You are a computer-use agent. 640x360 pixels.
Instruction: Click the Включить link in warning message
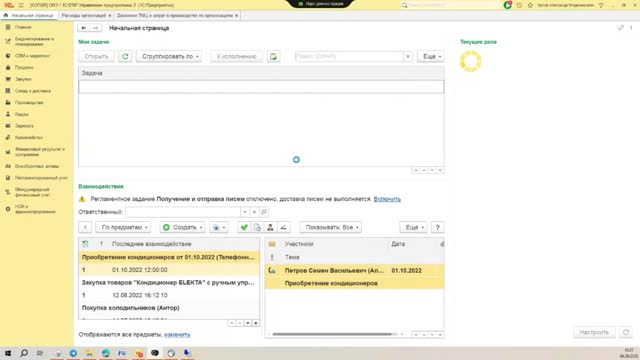click(x=387, y=199)
